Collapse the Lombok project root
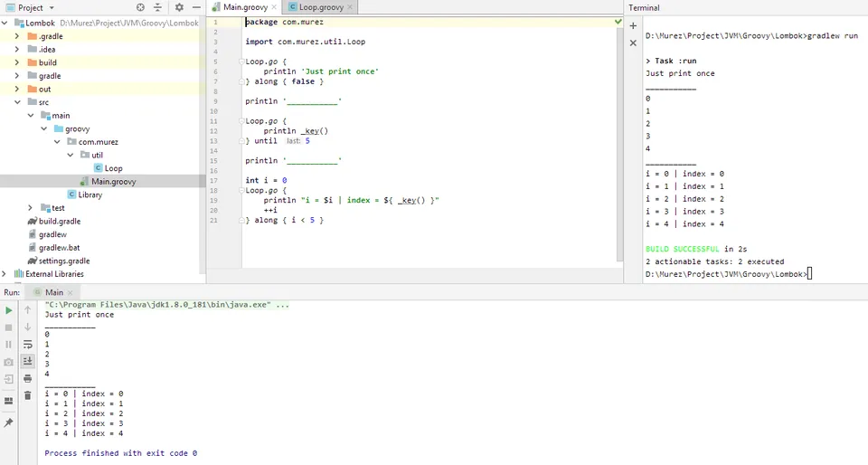The width and height of the screenshot is (868, 465). coord(5,23)
